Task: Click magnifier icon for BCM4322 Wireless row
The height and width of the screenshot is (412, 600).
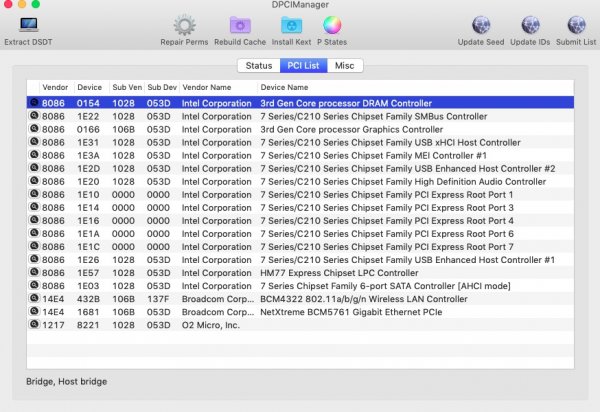Action: point(34,298)
